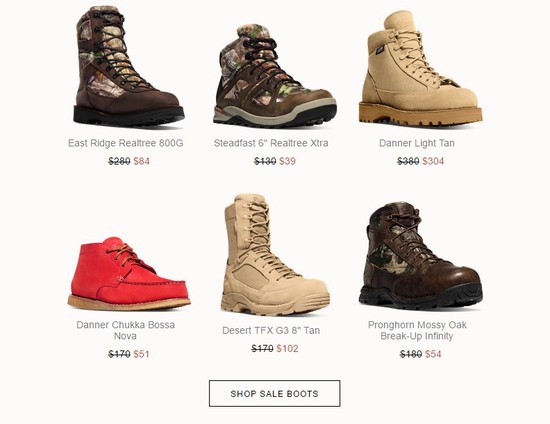Follow the East Ridge Realtree 800G title link
The width and height of the screenshot is (550, 424).
(126, 143)
